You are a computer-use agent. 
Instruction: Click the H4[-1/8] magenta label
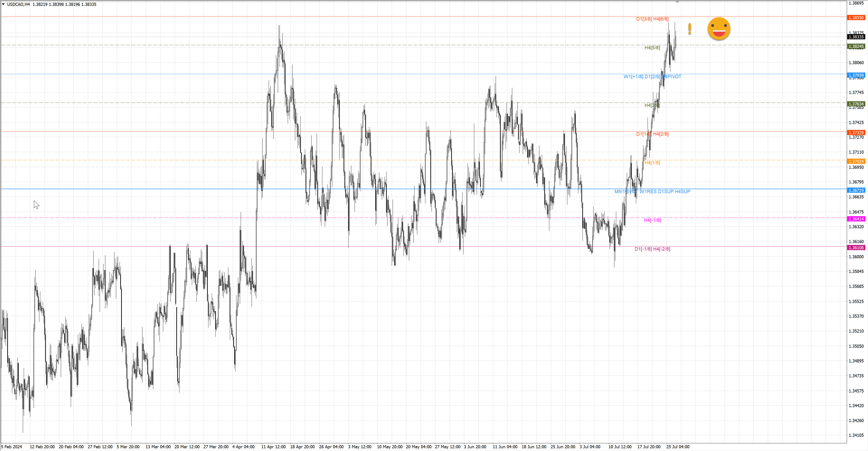coord(652,220)
